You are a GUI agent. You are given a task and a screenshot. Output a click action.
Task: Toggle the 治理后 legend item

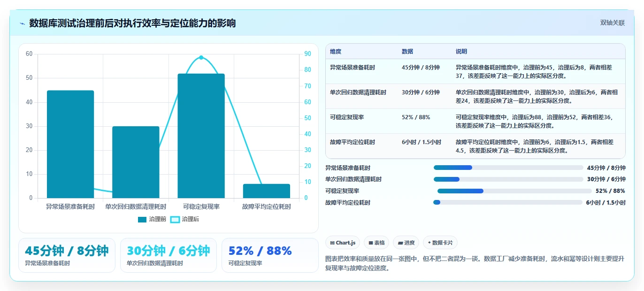[x=184, y=219]
